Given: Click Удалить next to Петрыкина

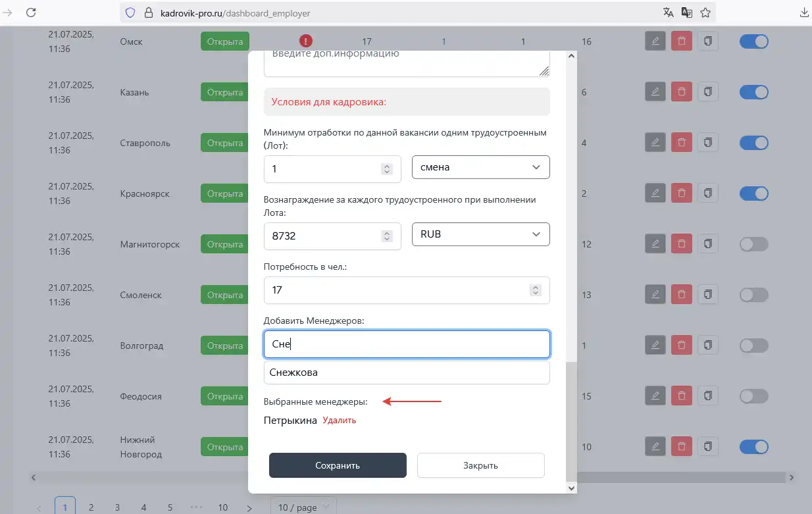Looking at the screenshot, I should pos(339,421).
